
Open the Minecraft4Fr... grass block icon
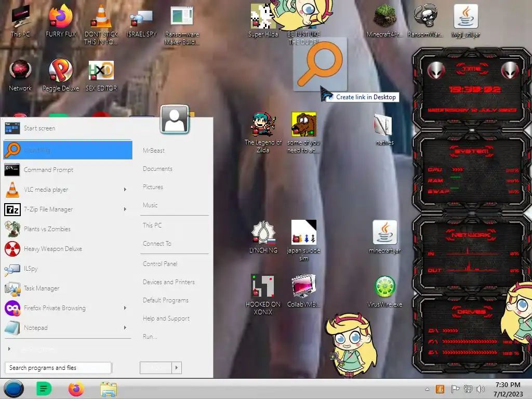(x=384, y=20)
